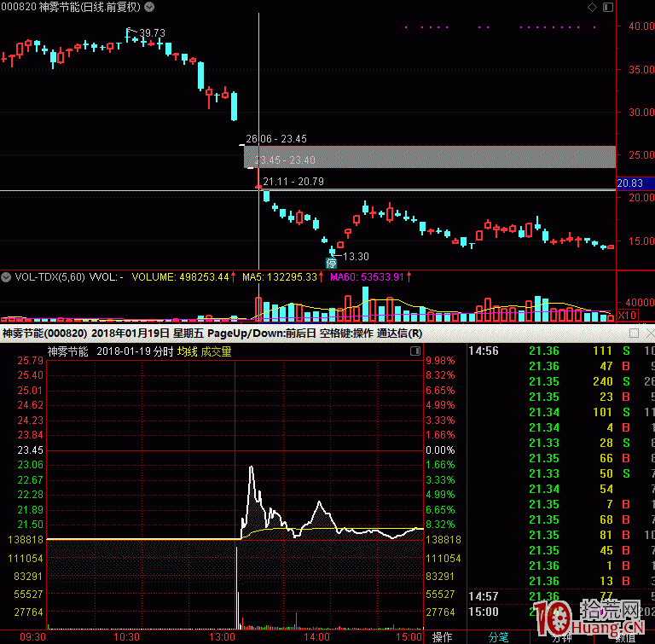Click the 09:30 time axis label
Screen dimensions: 655x644
pyautogui.click(x=32, y=637)
